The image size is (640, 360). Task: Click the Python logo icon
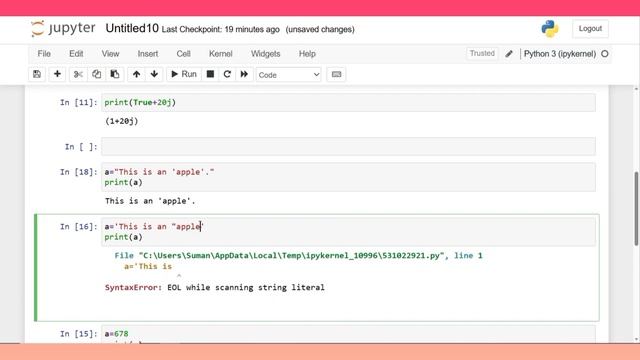pyautogui.click(x=550, y=29)
